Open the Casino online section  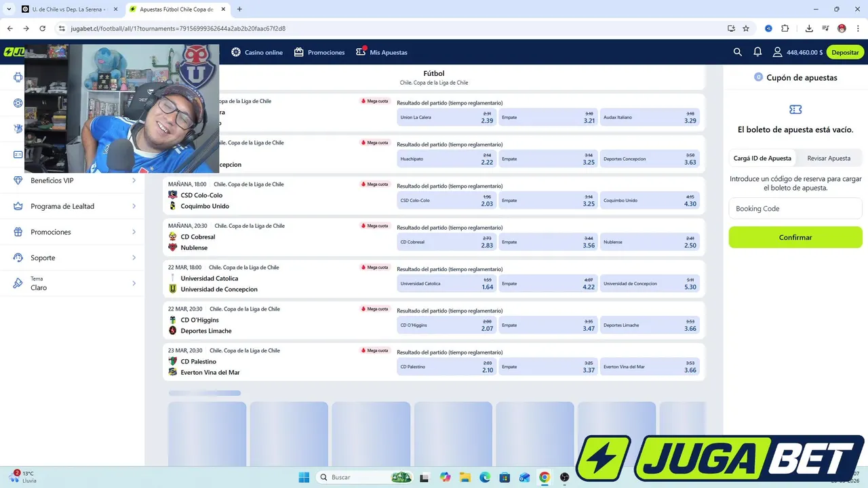(257, 52)
